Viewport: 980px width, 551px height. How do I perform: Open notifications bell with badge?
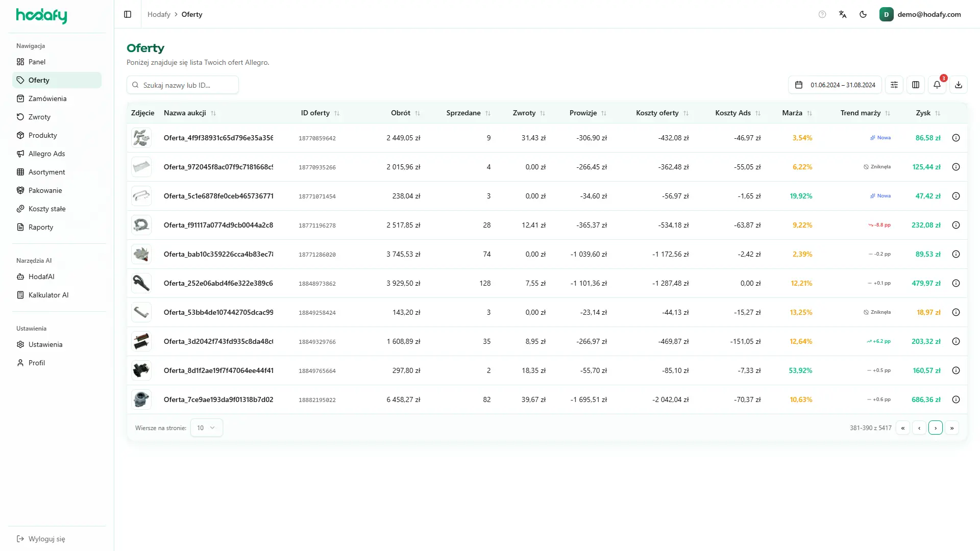click(937, 85)
